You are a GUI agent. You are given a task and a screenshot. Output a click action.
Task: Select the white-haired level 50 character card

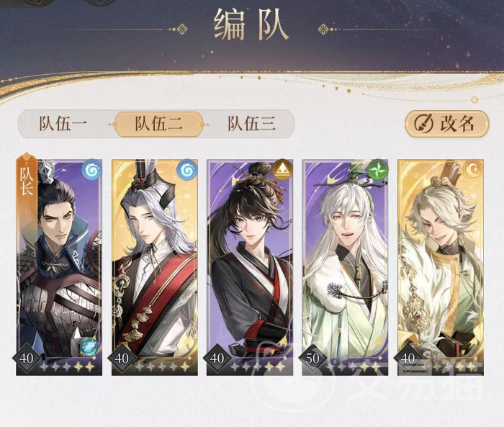coord(345,267)
